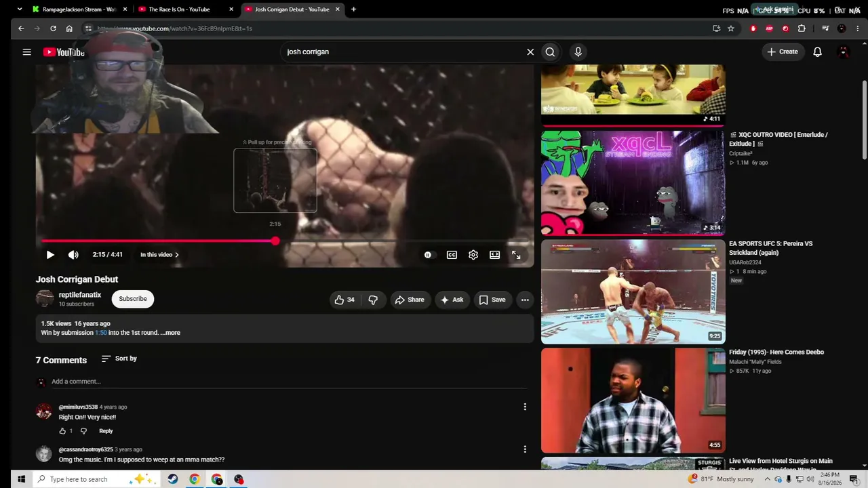Click the taskbar 'Type here to search' box
868x488 pixels.
[x=95, y=479]
